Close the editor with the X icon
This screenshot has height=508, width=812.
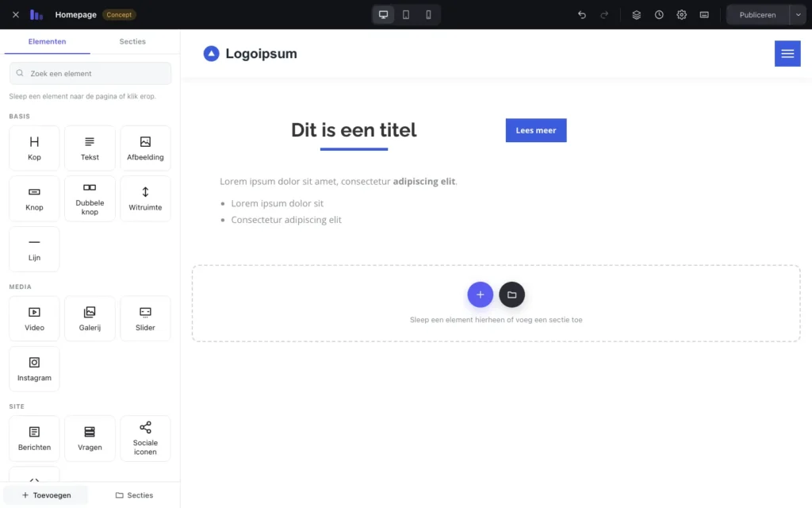coord(16,14)
